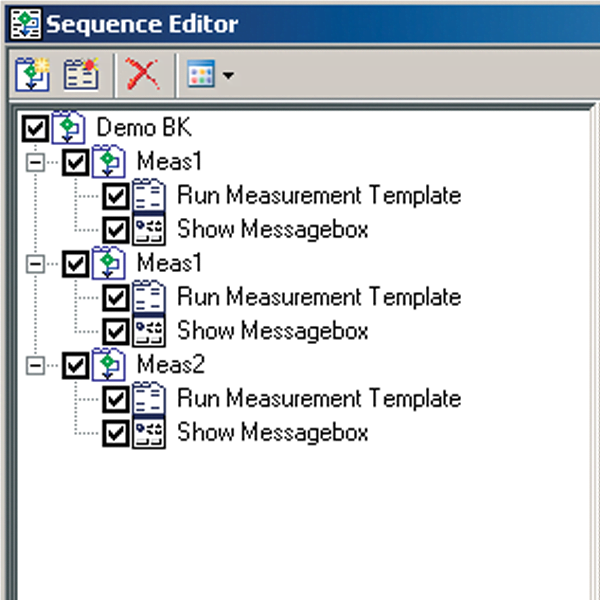Collapse the Meas2 tree node

[38, 366]
